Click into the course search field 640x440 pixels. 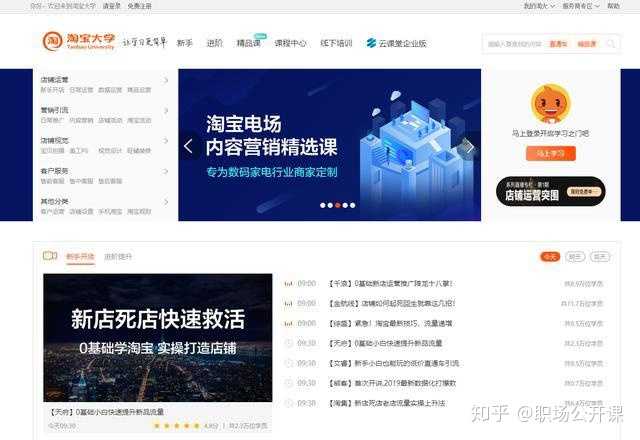(515, 44)
